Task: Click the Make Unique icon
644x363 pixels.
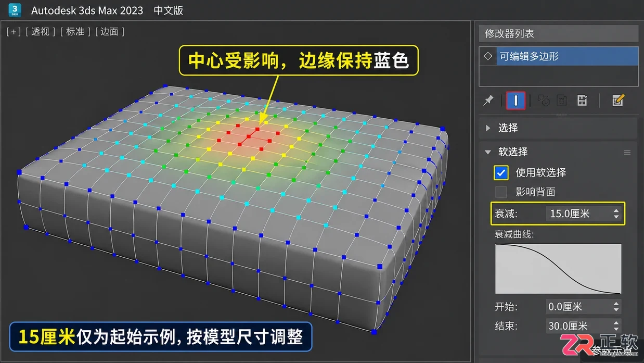Action: [544, 101]
